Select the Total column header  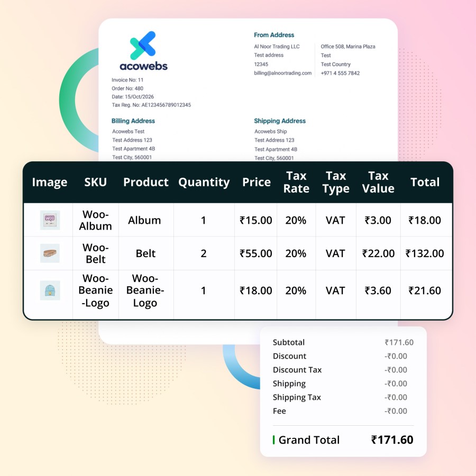click(x=425, y=182)
